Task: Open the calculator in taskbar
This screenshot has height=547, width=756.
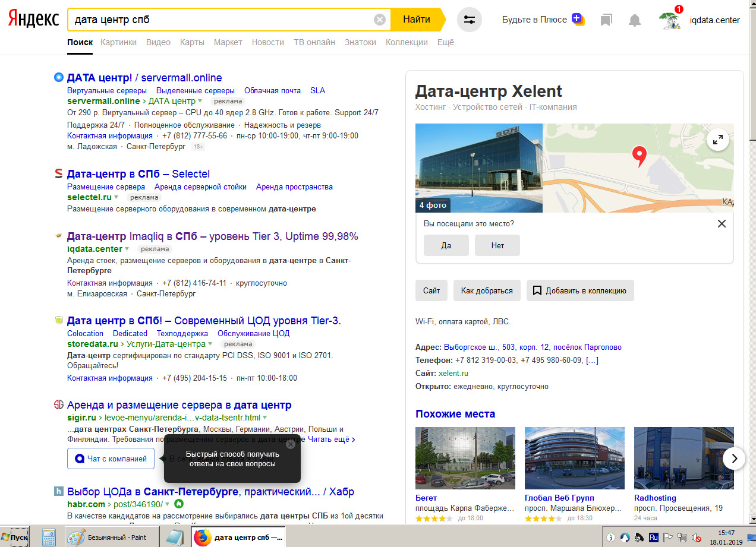Action: point(49,537)
